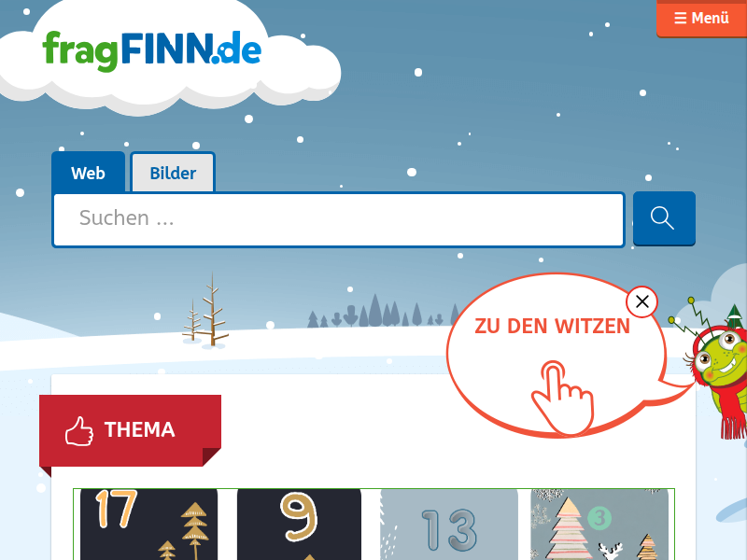Open advent calendar door 17
Screen dimensions: 747x560
148,525
